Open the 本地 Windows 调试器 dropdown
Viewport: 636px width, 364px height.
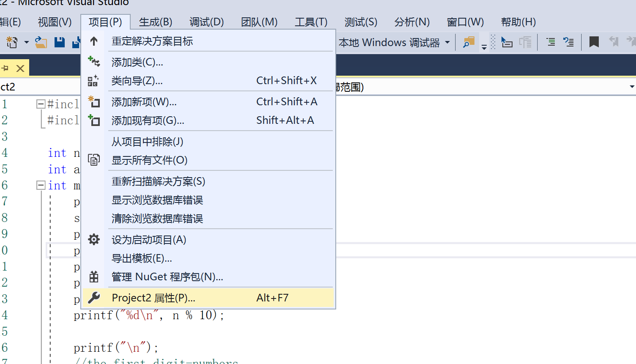[447, 42]
